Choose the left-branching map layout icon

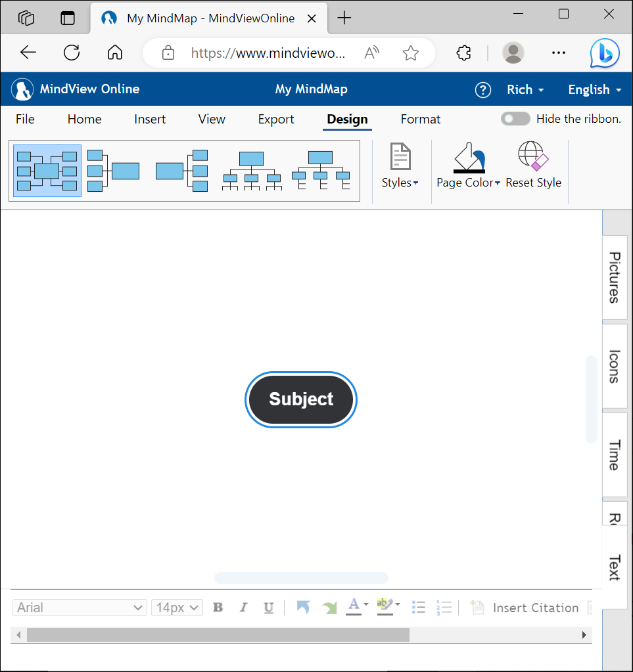coord(113,171)
